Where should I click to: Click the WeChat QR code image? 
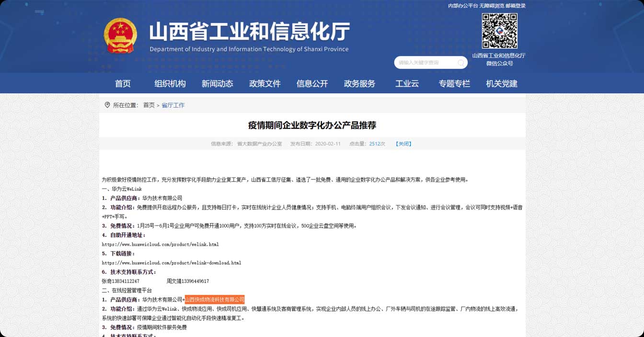(x=499, y=31)
